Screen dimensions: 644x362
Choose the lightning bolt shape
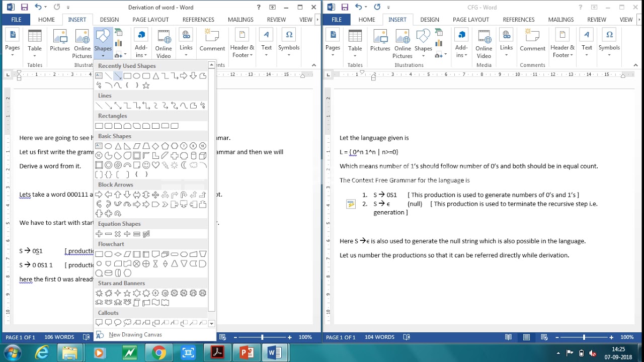[x=165, y=165]
